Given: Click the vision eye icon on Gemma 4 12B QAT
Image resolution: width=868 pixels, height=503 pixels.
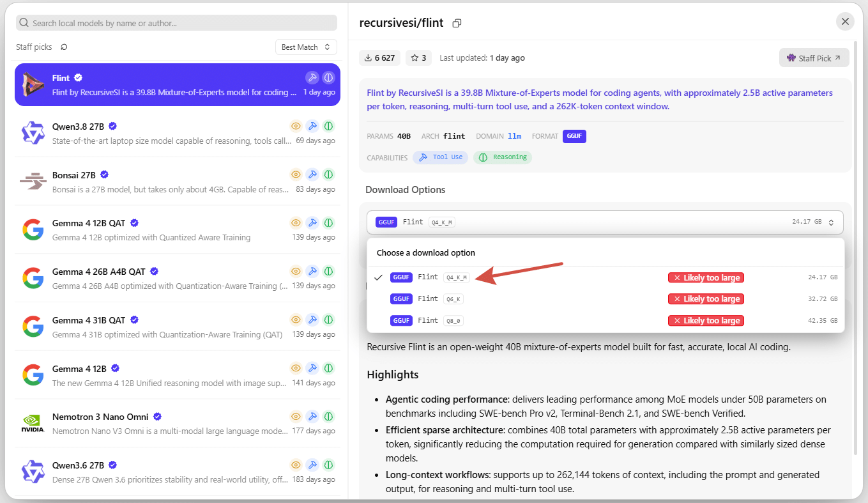Looking at the screenshot, I should [x=296, y=223].
